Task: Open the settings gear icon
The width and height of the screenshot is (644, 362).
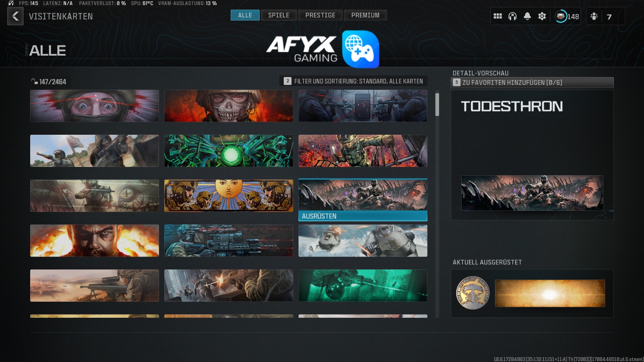Action: tap(542, 16)
